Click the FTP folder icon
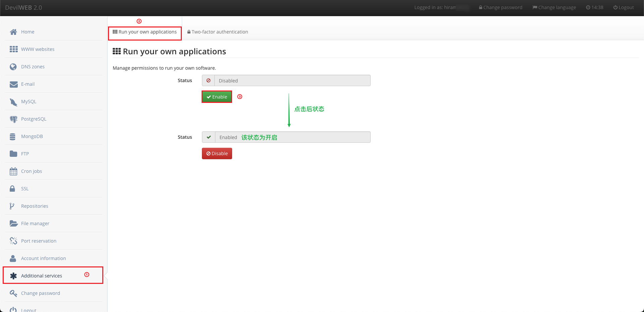This screenshot has height=312, width=644. (13, 154)
